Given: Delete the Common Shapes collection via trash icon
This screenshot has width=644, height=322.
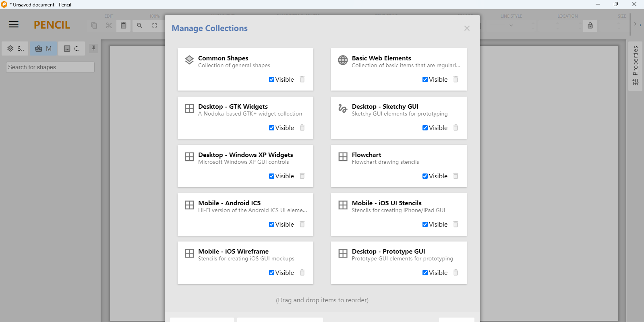Looking at the screenshot, I should tap(302, 79).
